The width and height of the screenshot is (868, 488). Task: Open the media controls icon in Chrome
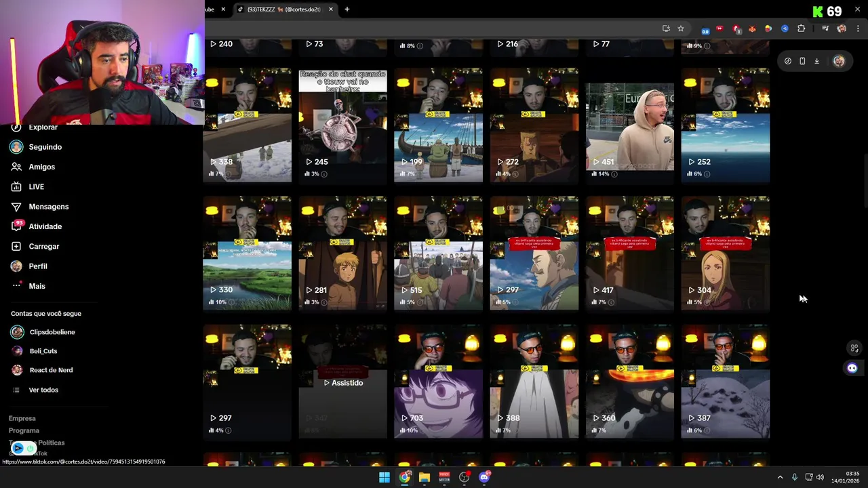[x=825, y=28]
